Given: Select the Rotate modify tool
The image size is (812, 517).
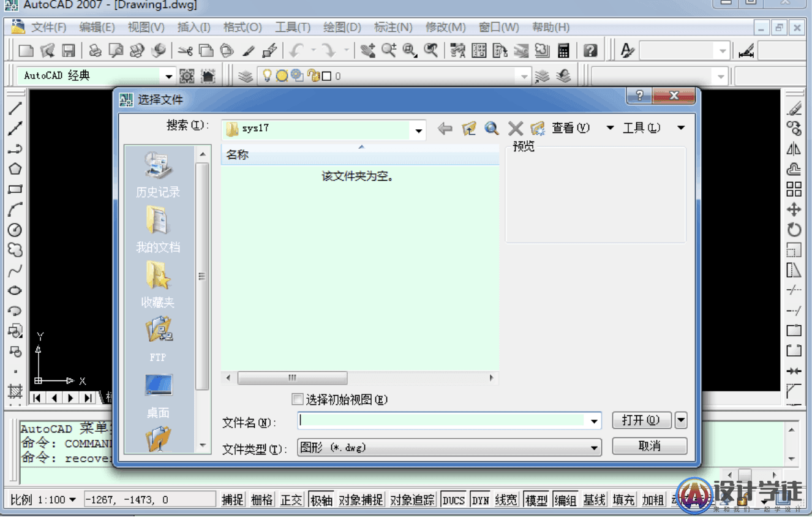Looking at the screenshot, I should pos(794,230).
